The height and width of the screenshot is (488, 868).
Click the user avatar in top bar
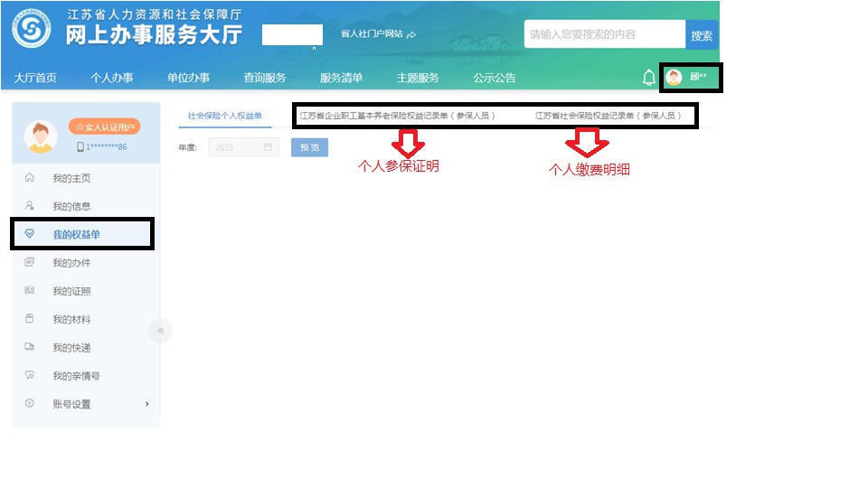click(674, 78)
